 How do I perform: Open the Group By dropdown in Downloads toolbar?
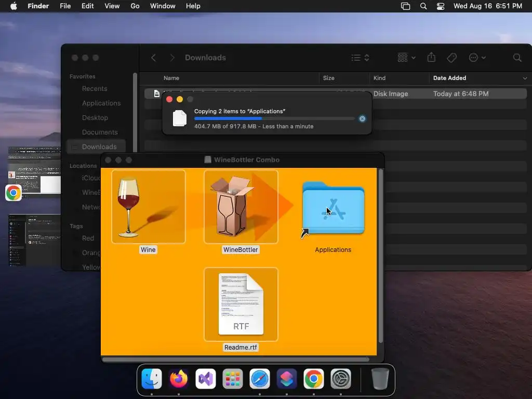[x=406, y=58]
